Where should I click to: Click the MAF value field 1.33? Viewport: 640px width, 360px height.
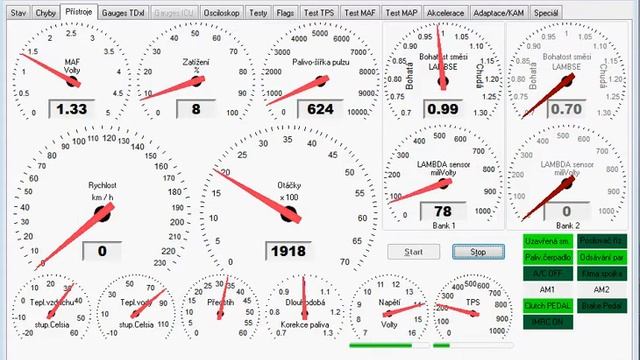tap(72, 109)
